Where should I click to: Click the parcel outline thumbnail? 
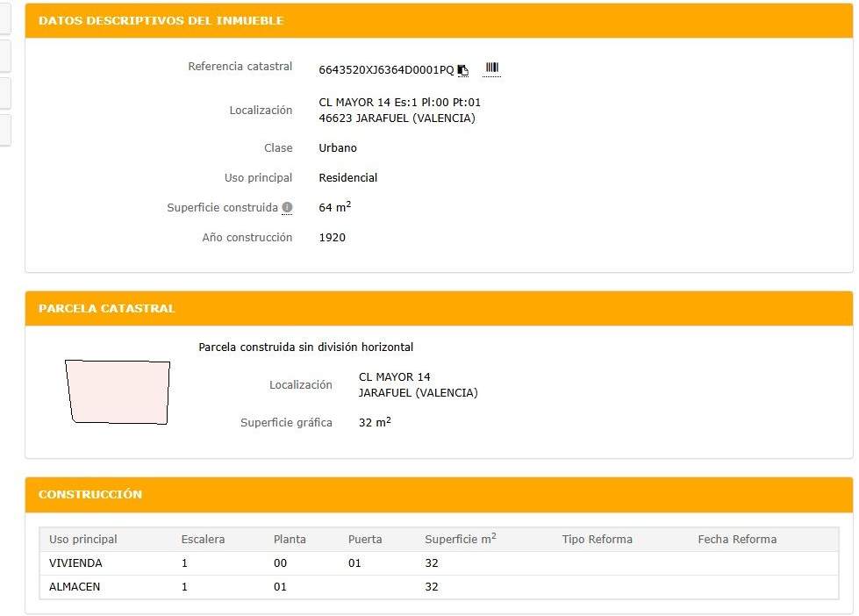pos(117,392)
